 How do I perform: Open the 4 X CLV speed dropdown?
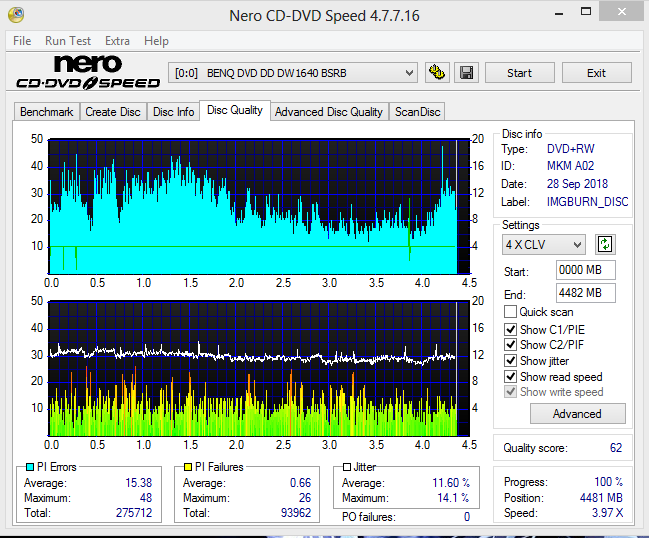click(543, 245)
